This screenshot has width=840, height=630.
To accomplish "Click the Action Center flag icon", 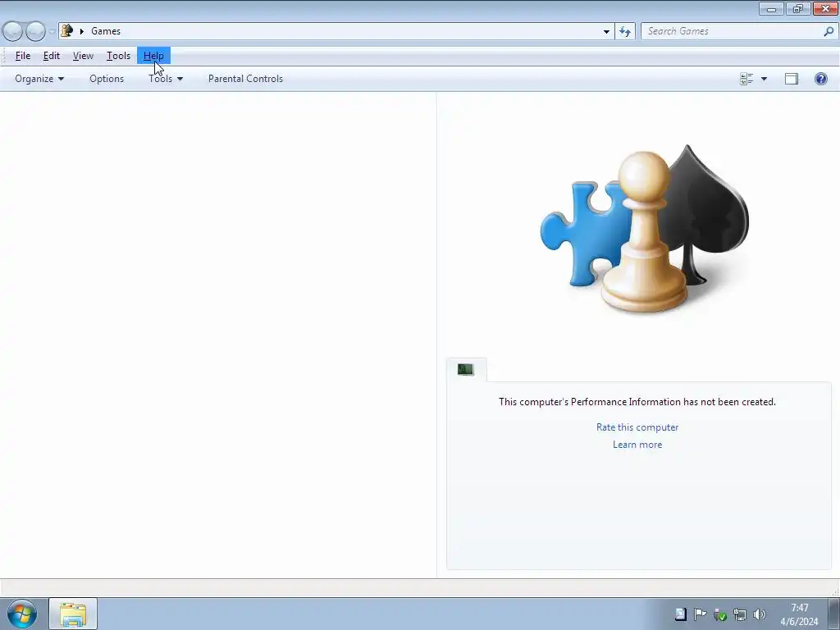I will click(x=700, y=614).
